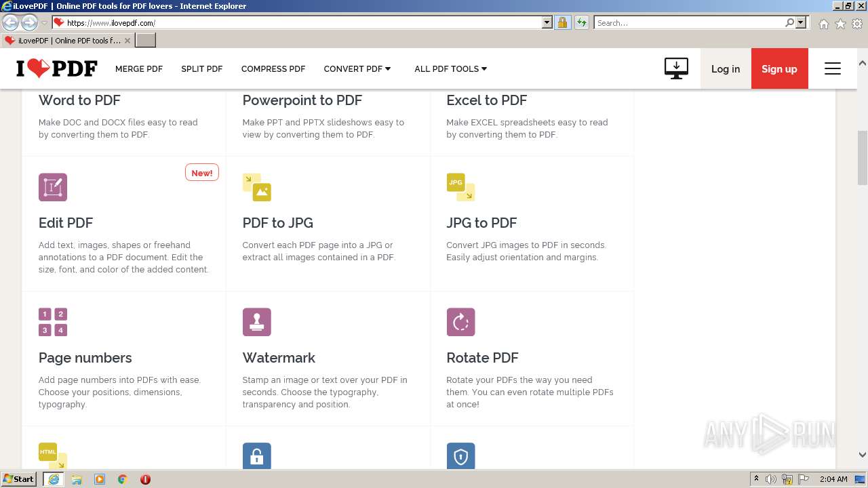Click the browser Back arrow

(11, 22)
